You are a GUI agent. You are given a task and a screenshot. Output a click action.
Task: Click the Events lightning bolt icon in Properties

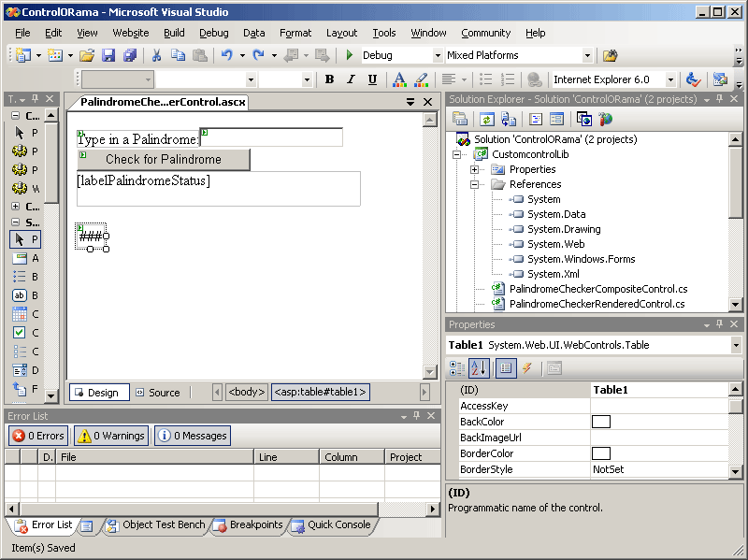[527, 367]
